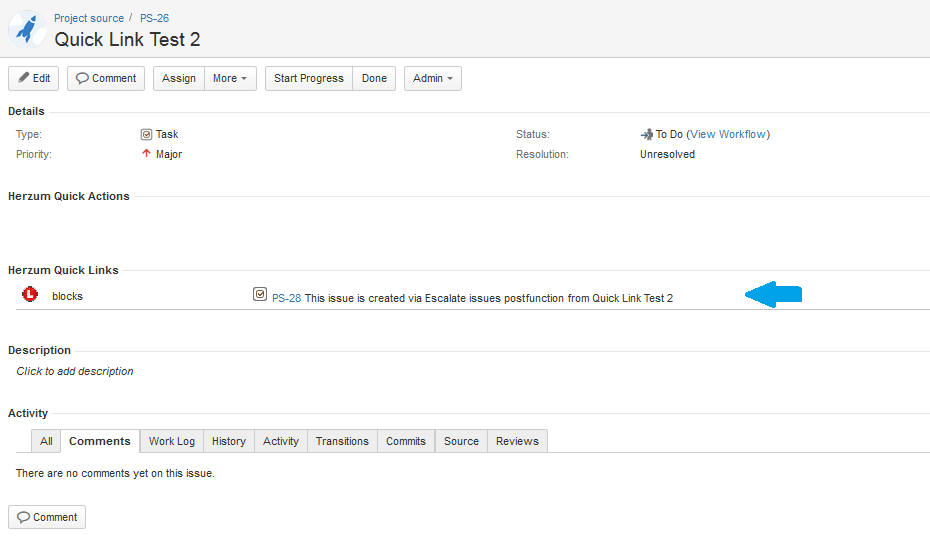Expand the Admin dropdown menu
Image resolution: width=930 pixels, height=546 pixels.
click(x=432, y=78)
